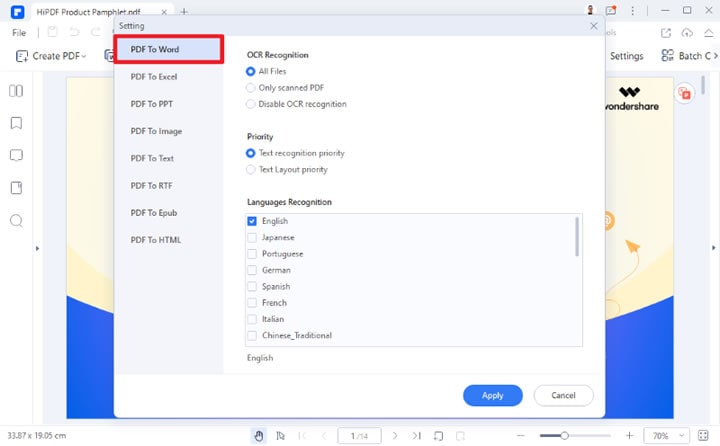
Task: Click the floating convert PDF icon
Action: [684, 94]
